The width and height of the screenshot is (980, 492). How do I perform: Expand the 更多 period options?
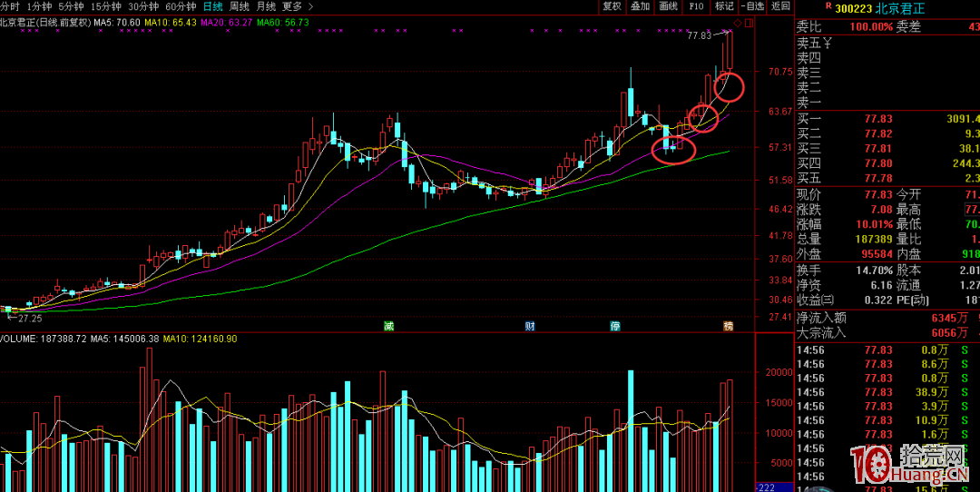[298, 7]
